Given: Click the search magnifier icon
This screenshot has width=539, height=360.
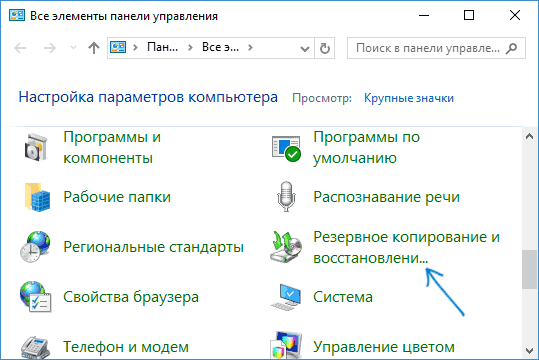Looking at the screenshot, I should (512, 48).
